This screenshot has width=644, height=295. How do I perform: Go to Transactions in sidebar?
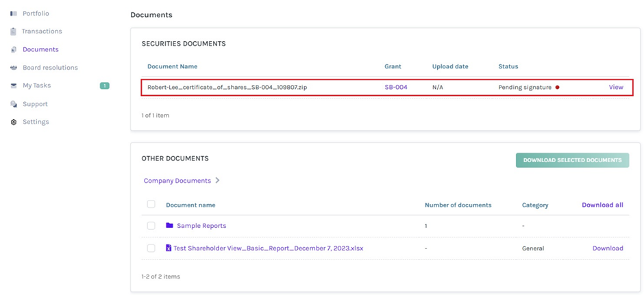click(42, 31)
